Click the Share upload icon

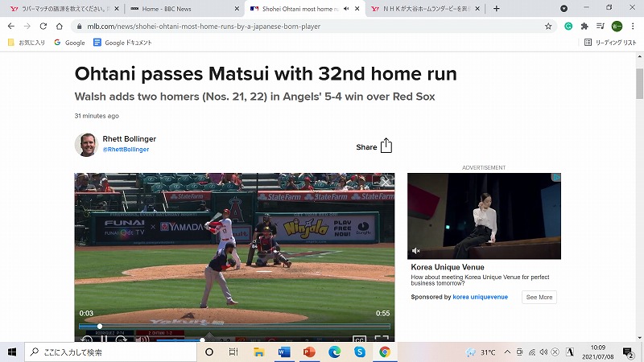pyautogui.click(x=386, y=146)
